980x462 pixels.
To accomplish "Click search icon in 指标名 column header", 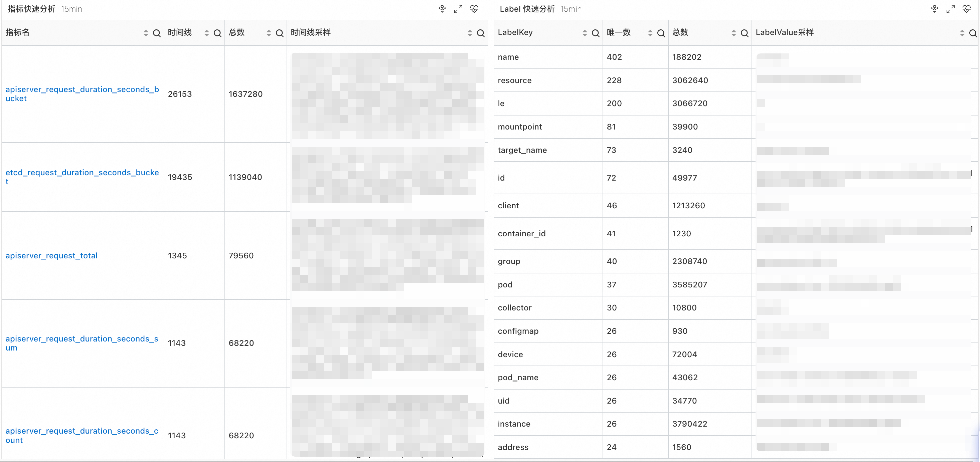I will coord(157,33).
